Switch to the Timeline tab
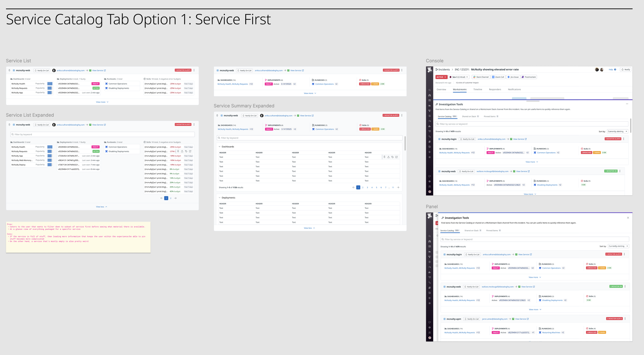 (x=477, y=89)
